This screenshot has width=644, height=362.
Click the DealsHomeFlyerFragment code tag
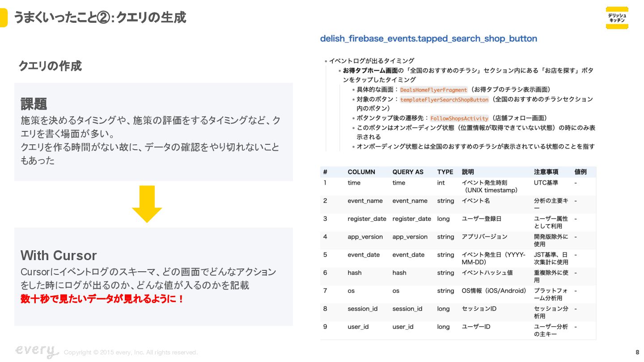[433, 90]
